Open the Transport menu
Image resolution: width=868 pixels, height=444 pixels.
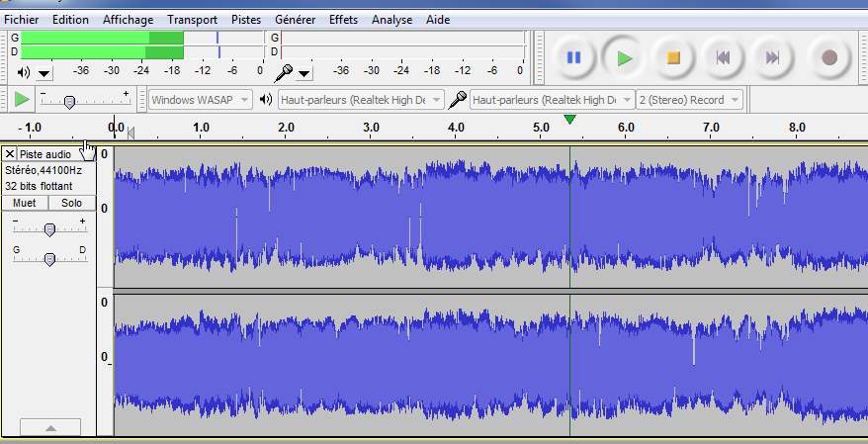[x=192, y=20]
